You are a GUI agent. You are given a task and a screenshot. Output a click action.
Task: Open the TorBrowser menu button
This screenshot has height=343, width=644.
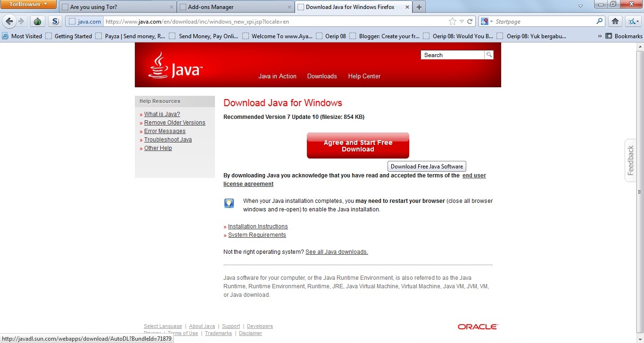pyautogui.click(x=29, y=4)
